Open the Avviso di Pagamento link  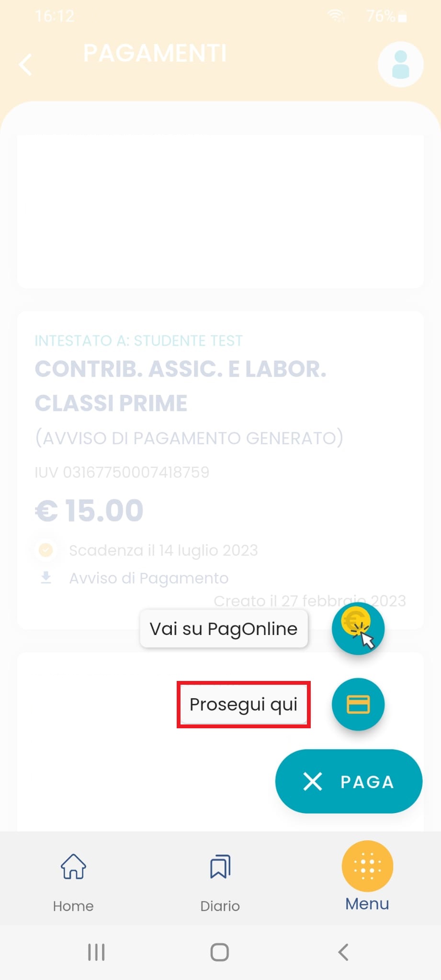click(x=148, y=578)
